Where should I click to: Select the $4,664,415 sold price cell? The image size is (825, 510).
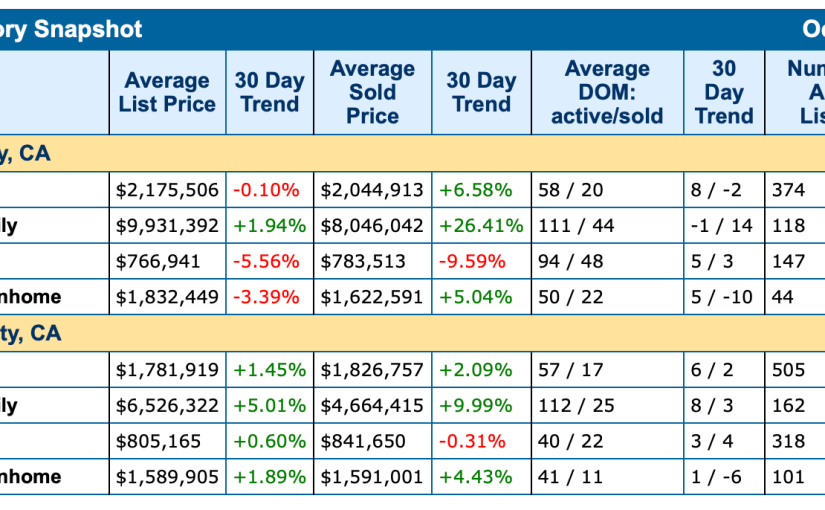pyautogui.click(x=372, y=406)
